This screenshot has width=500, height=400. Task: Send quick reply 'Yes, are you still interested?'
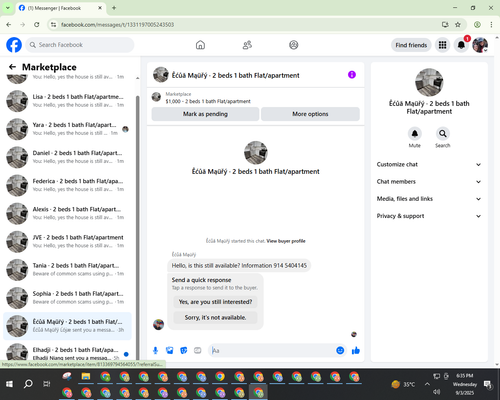tap(215, 302)
